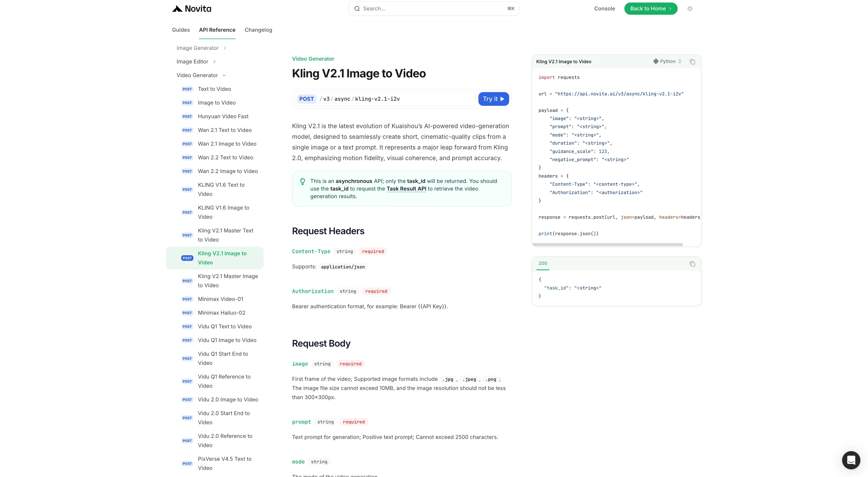Open the Python language dropdown
The height and width of the screenshot is (477, 868).
click(667, 61)
